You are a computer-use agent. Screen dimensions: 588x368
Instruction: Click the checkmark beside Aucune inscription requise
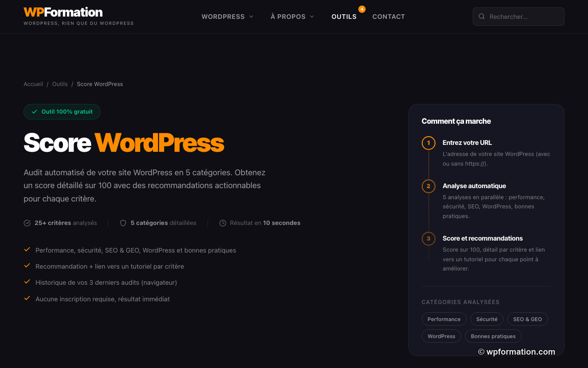click(27, 298)
